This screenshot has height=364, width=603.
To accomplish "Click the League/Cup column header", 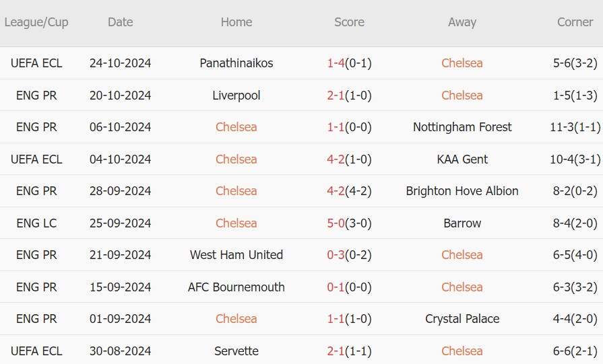I will coord(36,22).
